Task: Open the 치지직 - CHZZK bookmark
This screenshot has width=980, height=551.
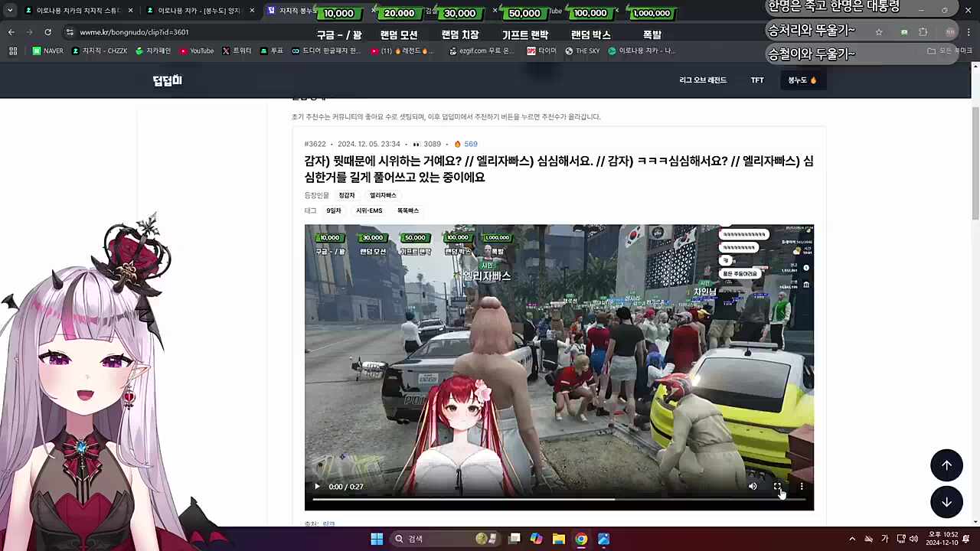Action: pos(100,51)
